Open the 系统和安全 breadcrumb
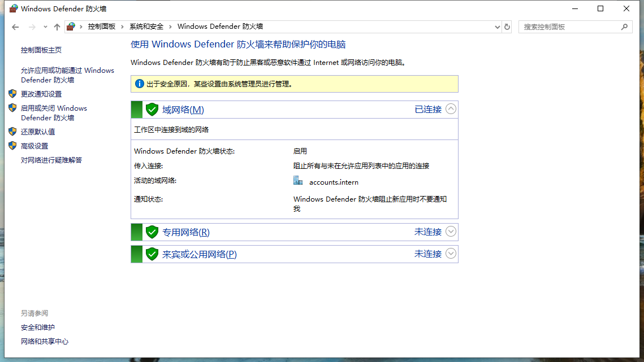 [146, 27]
